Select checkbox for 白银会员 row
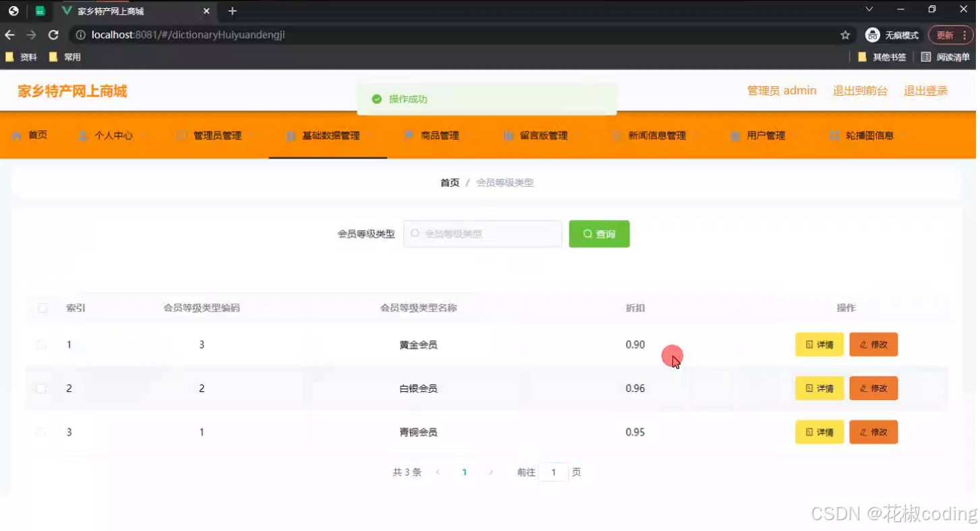This screenshot has height=531, width=980. pos(41,389)
